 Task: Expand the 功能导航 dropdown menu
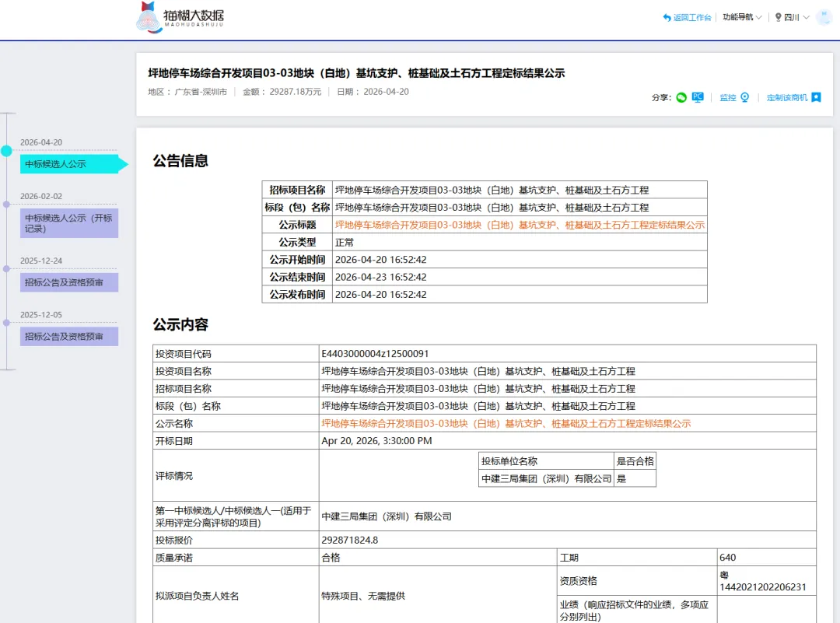[742, 17]
